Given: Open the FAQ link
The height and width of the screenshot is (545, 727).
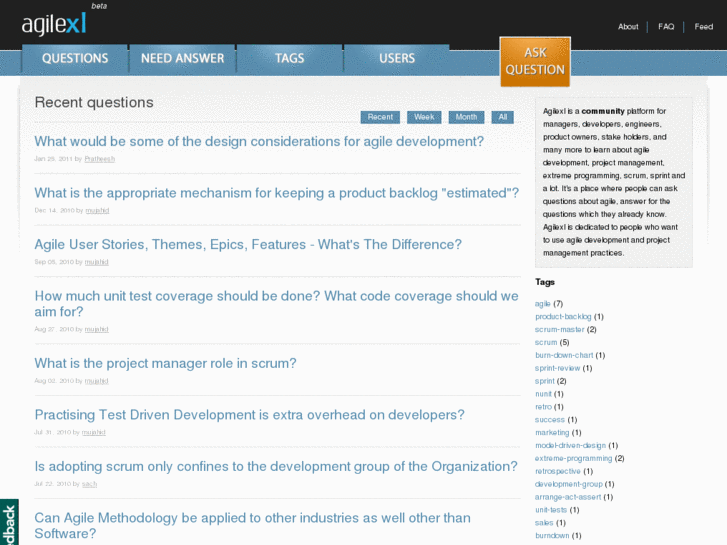Looking at the screenshot, I should click(666, 27).
